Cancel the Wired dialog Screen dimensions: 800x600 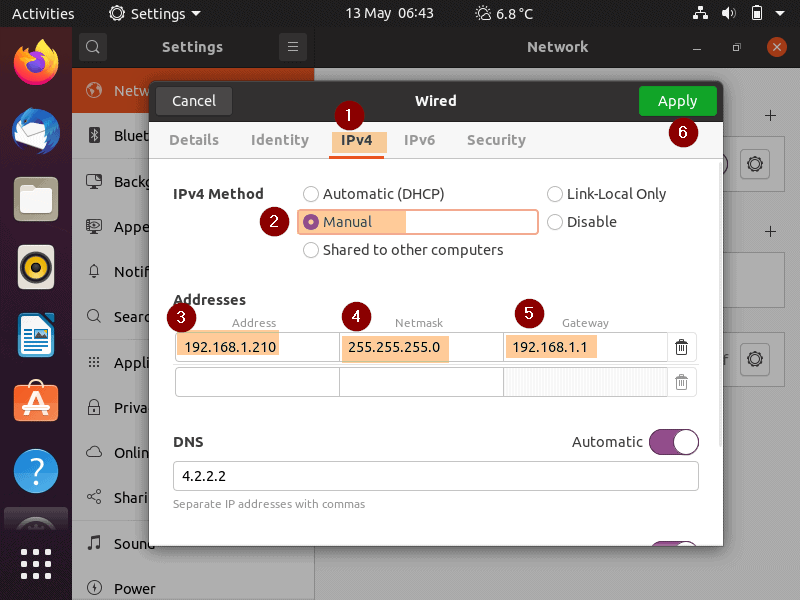(194, 101)
